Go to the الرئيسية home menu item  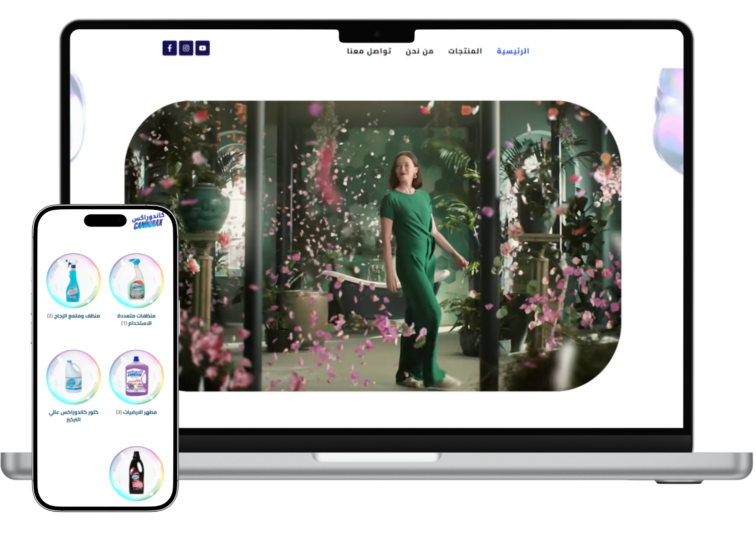pos(513,51)
